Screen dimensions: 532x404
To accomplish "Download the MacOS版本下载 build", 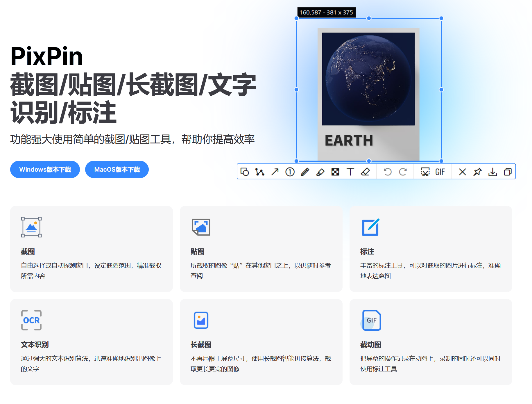I will point(117,170).
